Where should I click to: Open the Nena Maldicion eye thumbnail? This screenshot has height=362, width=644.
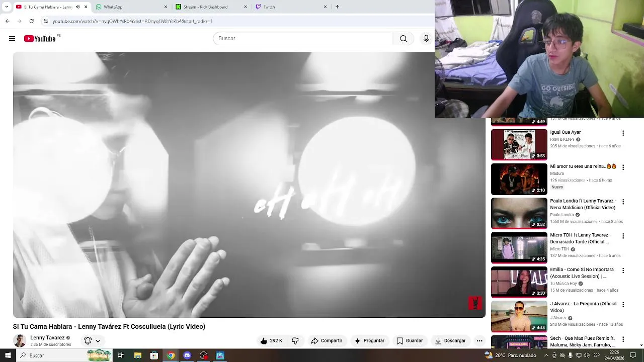[519, 213]
